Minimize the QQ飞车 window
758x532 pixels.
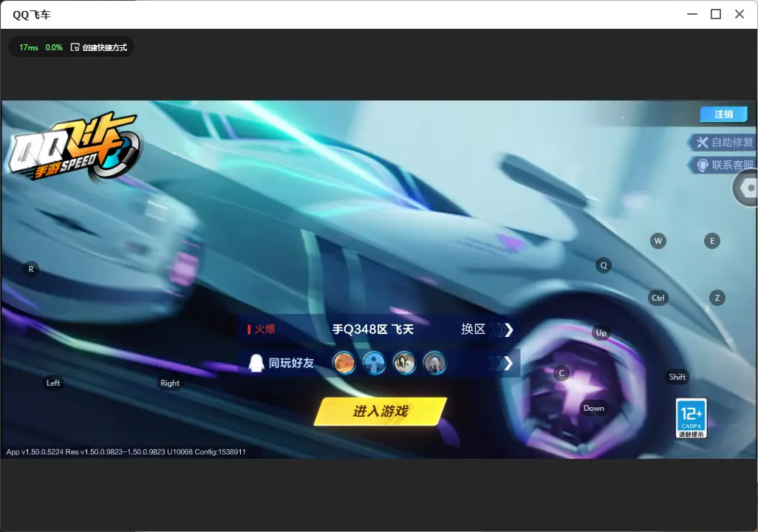(692, 15)
